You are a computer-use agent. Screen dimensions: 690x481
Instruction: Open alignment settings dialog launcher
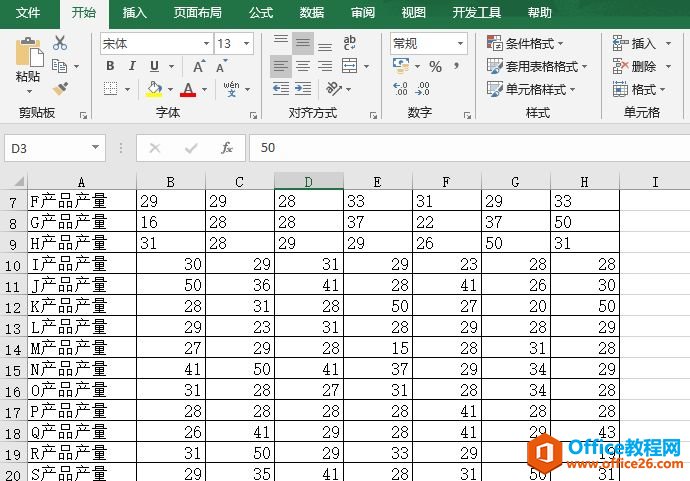pyautogui.click(x=373, y=115)
